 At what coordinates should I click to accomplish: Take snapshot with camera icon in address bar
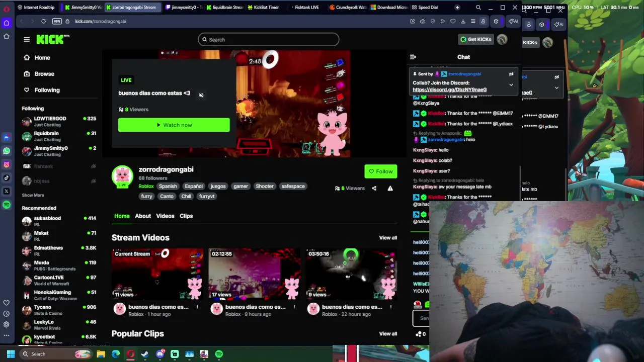(423, 21)
